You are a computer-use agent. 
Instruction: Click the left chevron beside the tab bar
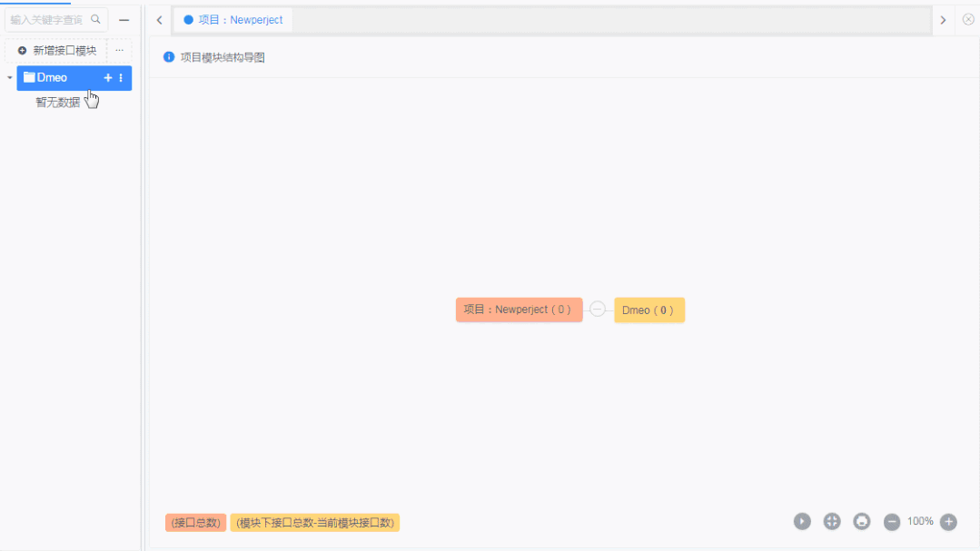[x=159, y=19]
